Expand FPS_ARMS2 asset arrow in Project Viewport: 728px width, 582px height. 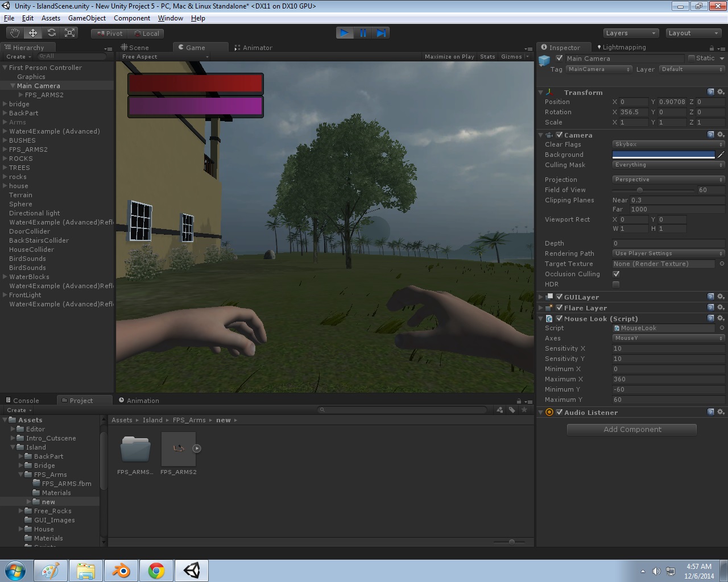(197, 448)
